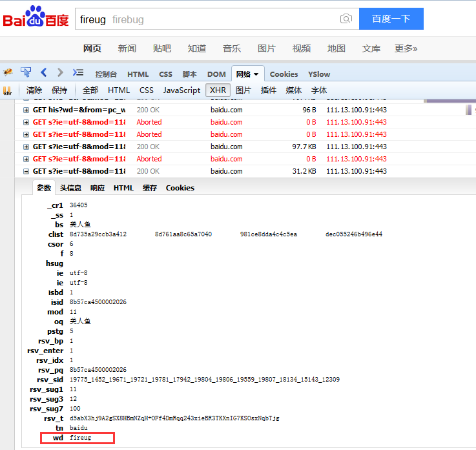Screen dimensions: 476x450
Task: Expand the third Aborted GET request
Action: pyautogui.click(x=26, y=159)
